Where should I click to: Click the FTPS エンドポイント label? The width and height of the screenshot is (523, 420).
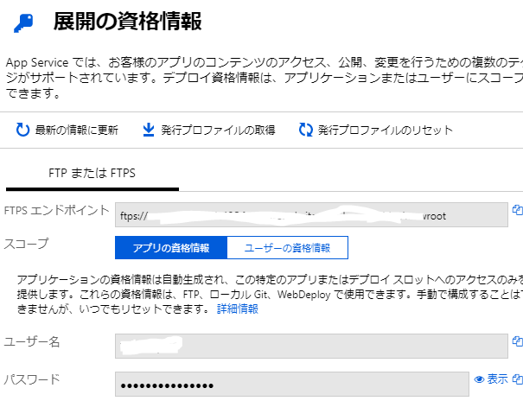pyautogui.click(x=57, y=211)
